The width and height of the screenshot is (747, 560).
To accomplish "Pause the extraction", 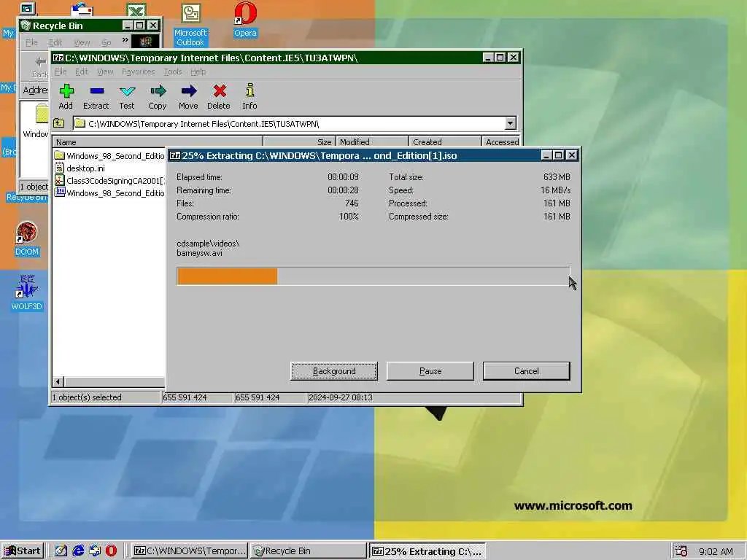I will 430,371.
